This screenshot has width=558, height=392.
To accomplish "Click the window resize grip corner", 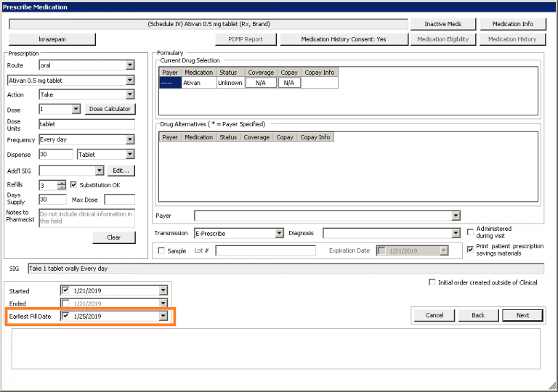I will 553,385.
